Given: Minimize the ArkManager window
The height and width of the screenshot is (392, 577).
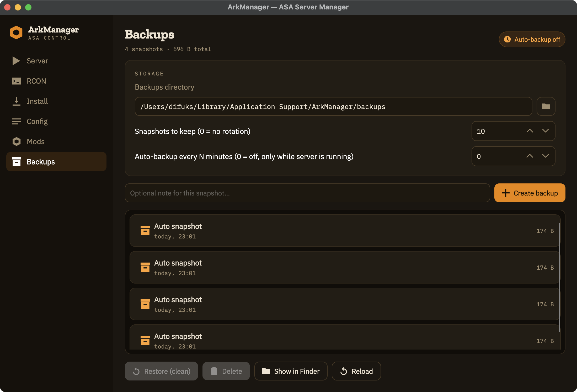Looking at the screenshot, I should coord(18,7).
